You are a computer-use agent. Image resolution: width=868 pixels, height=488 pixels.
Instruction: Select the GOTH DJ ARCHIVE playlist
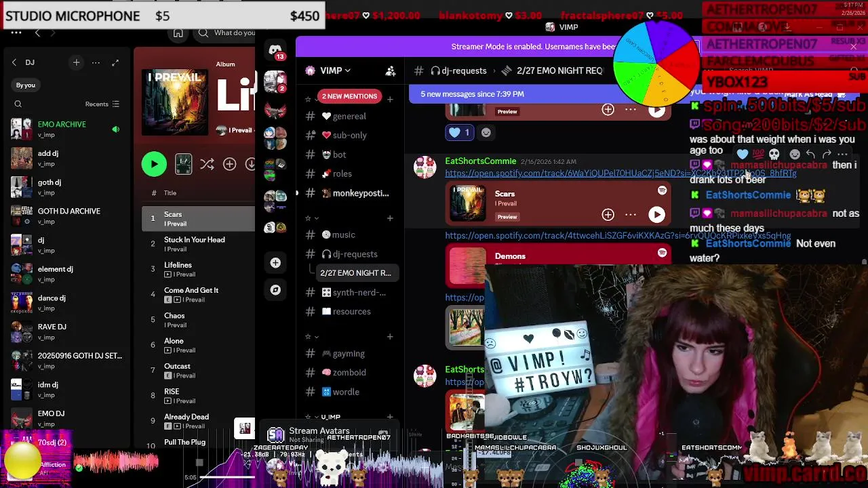pos(66,216)
